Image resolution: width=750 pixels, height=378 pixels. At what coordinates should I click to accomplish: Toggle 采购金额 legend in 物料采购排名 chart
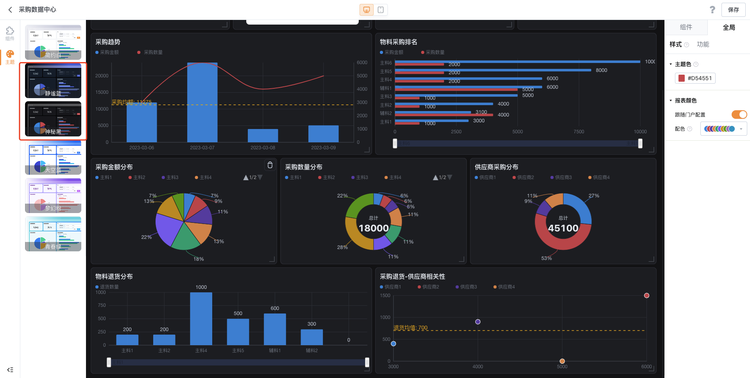(x=392, y=52)
